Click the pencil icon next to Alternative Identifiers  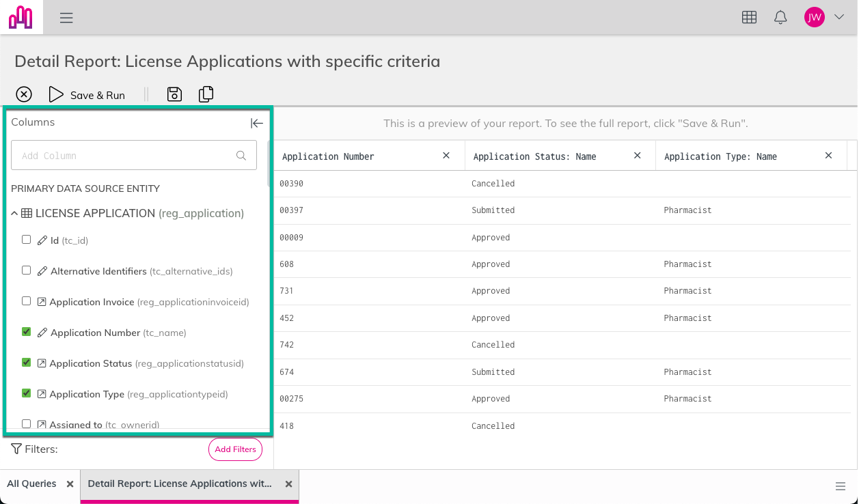pyautogui.click(x=42, y=271)
